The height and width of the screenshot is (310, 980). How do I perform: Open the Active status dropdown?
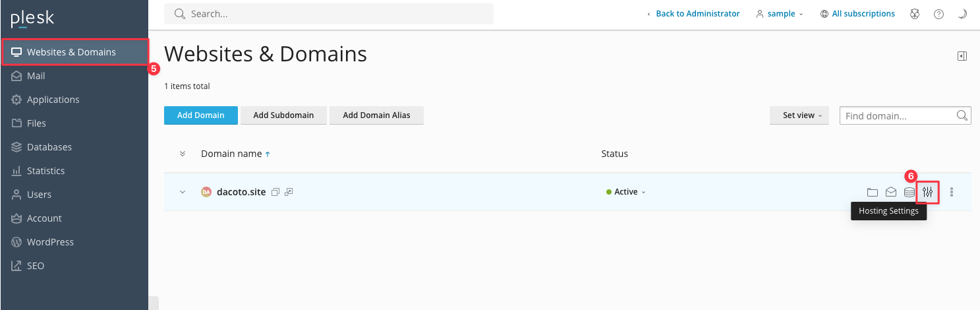(626, 192)
